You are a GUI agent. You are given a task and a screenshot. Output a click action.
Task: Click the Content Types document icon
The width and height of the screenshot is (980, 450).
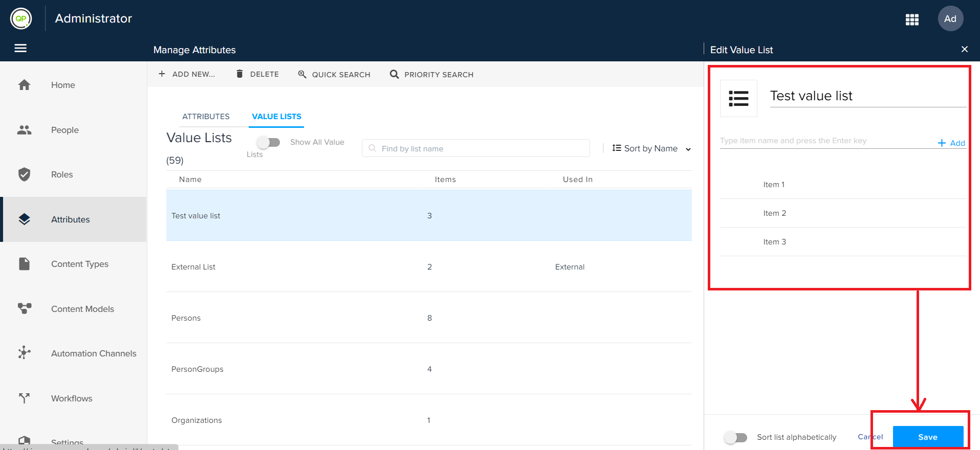pos(24,264)
